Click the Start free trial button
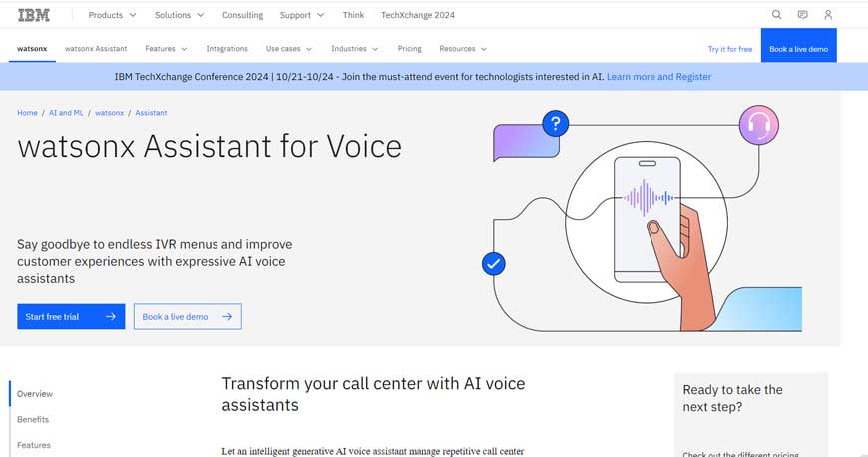 pos(71,317)
